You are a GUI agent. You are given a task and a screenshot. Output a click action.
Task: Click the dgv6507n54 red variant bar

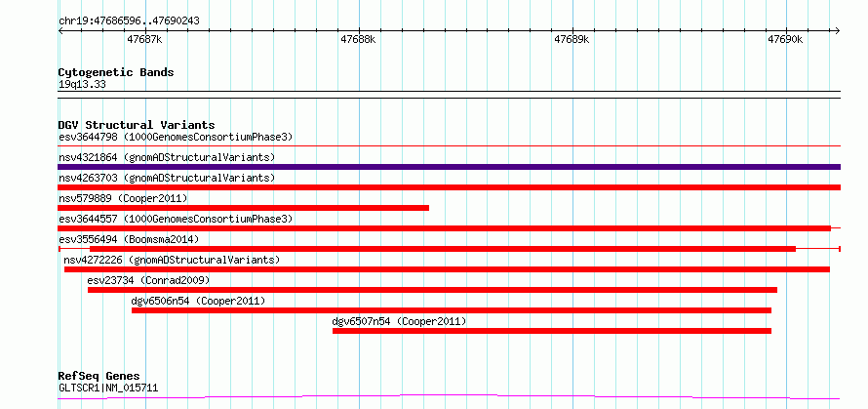(552, 331)
